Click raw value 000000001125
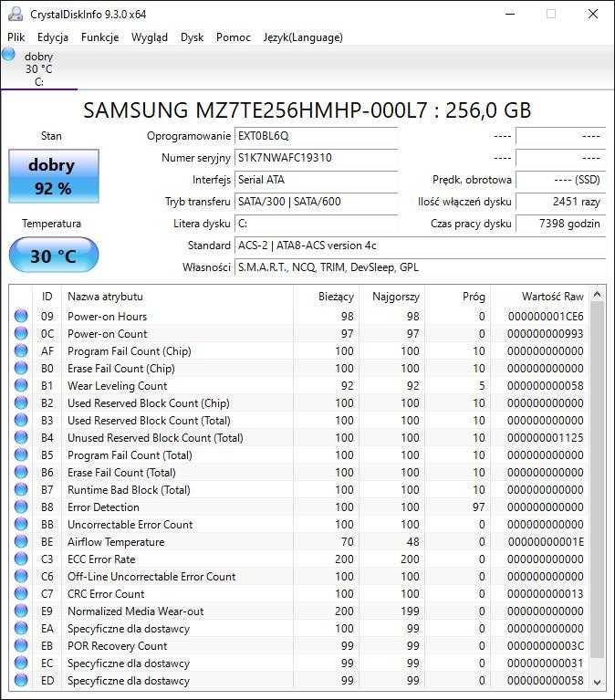Image resolution: width=615 pixels, height=700 pixels. (546, 438)
